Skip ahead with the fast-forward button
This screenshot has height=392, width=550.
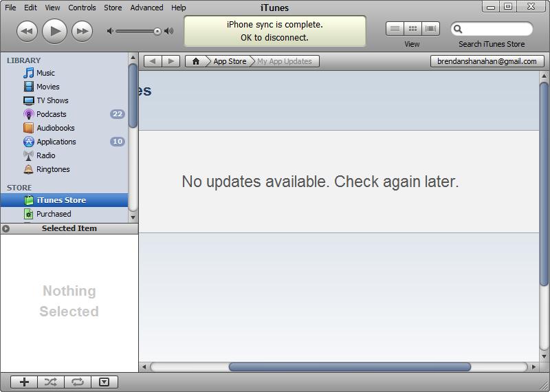82,31
